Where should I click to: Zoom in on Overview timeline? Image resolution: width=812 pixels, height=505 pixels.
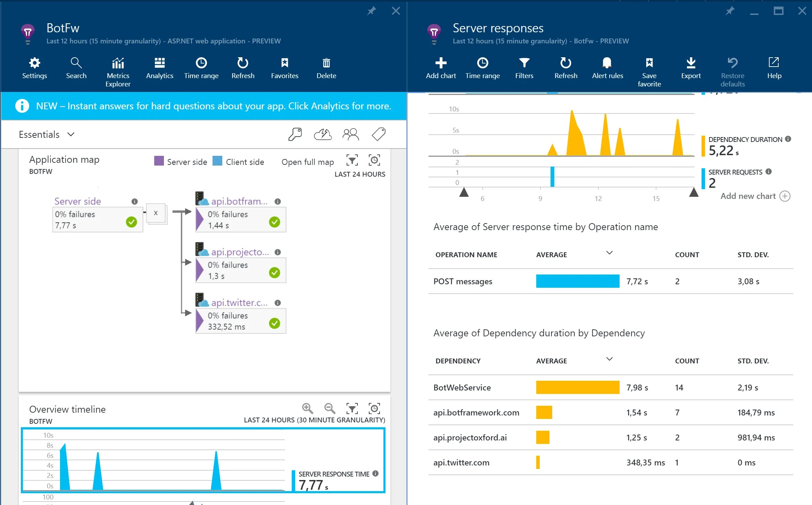coord(307,408)
